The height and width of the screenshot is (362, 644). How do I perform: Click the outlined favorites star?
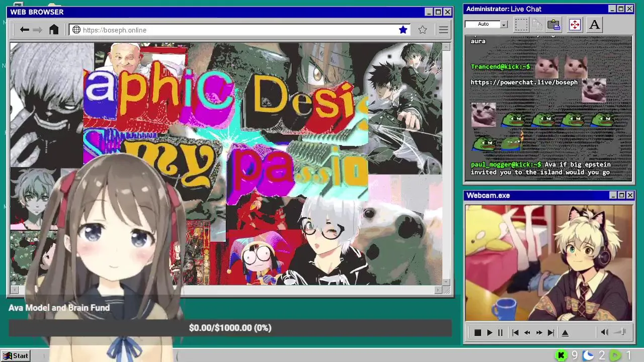(423, 30)
